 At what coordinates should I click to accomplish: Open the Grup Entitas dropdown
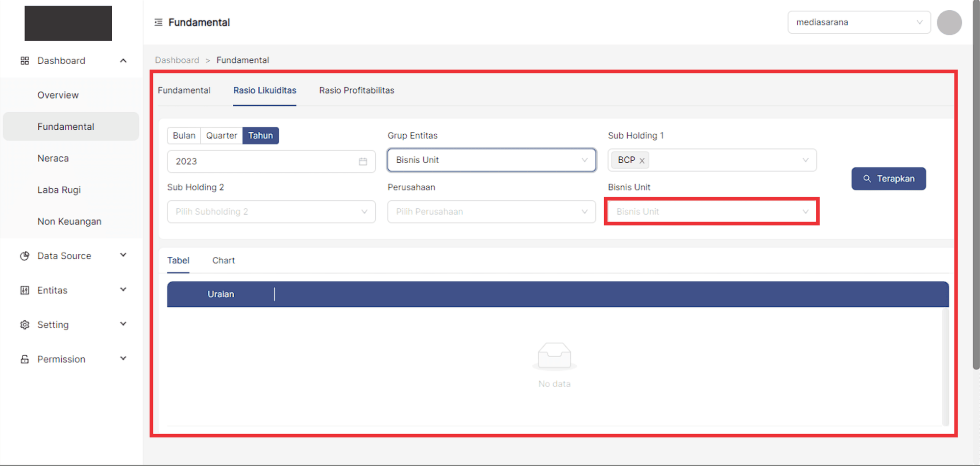[491, 160]
